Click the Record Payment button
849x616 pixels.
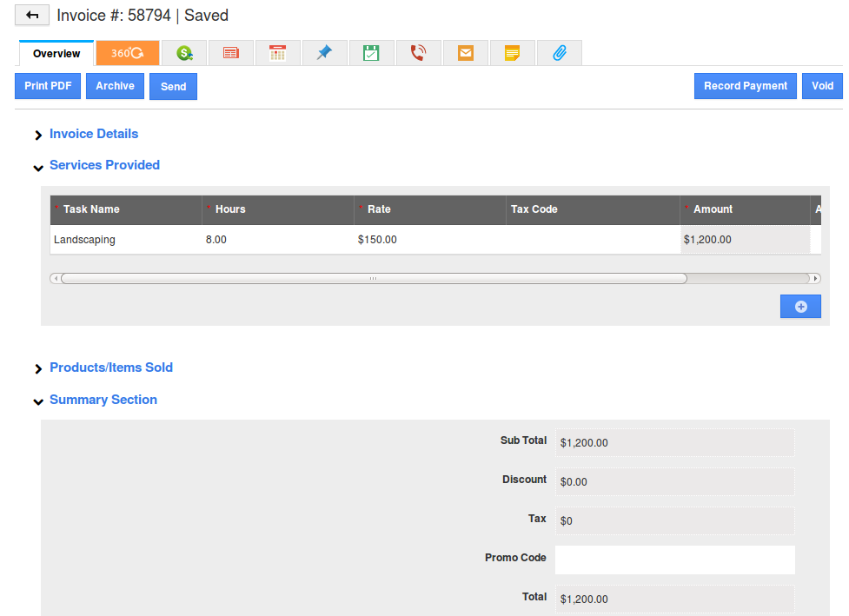(x=745, y=86)
